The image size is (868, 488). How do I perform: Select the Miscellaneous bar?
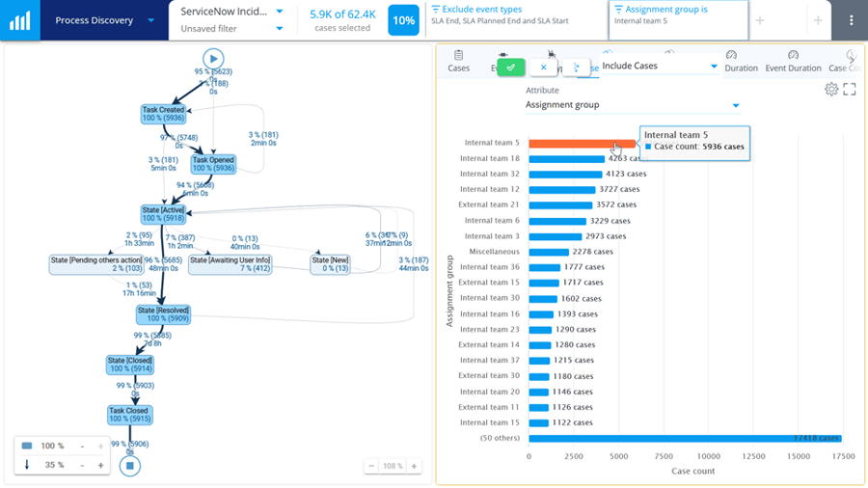tap(549, 253)
